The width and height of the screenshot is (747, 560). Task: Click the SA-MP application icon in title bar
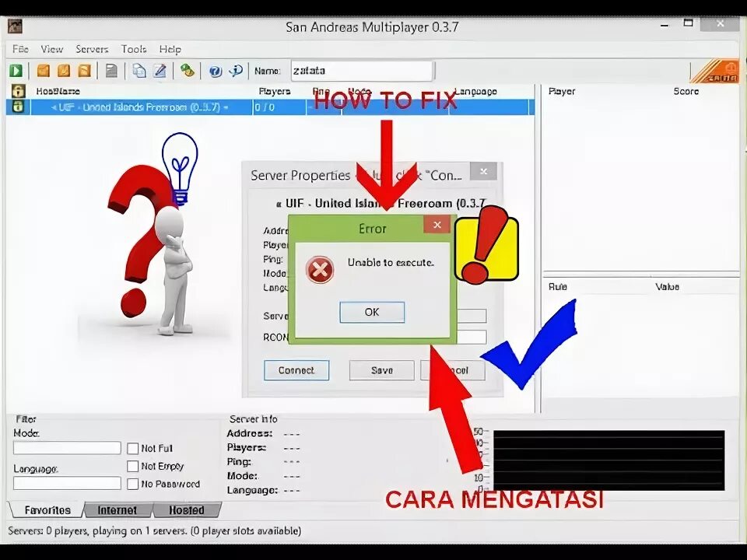click(x=16, y=26)
